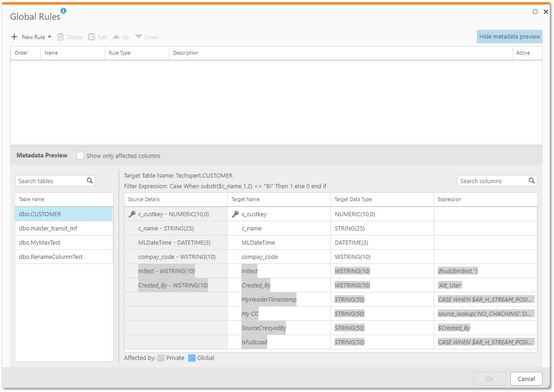Open the New Rule dropdown arrow

[x=50, y=37]
